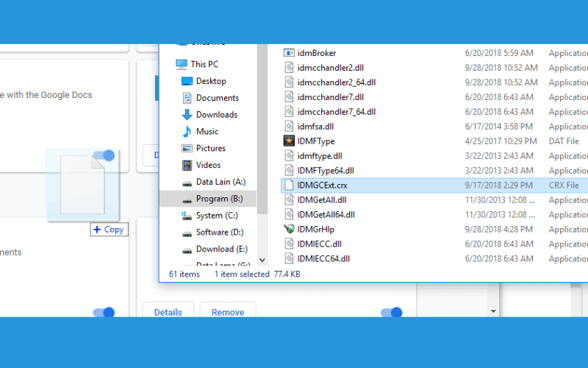Click the 4/25/2017 10:29 PM date cell
The width and height of the screenshot is (588, 368).
[501, 141]
